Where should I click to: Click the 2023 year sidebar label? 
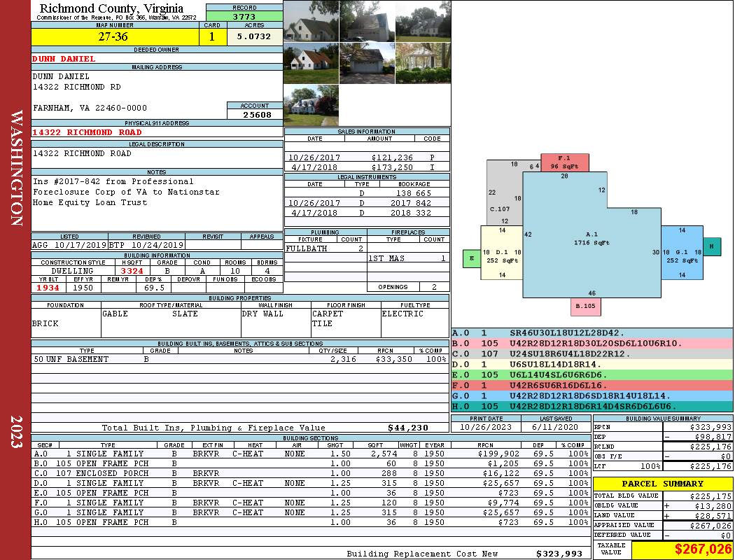(16, 432)
